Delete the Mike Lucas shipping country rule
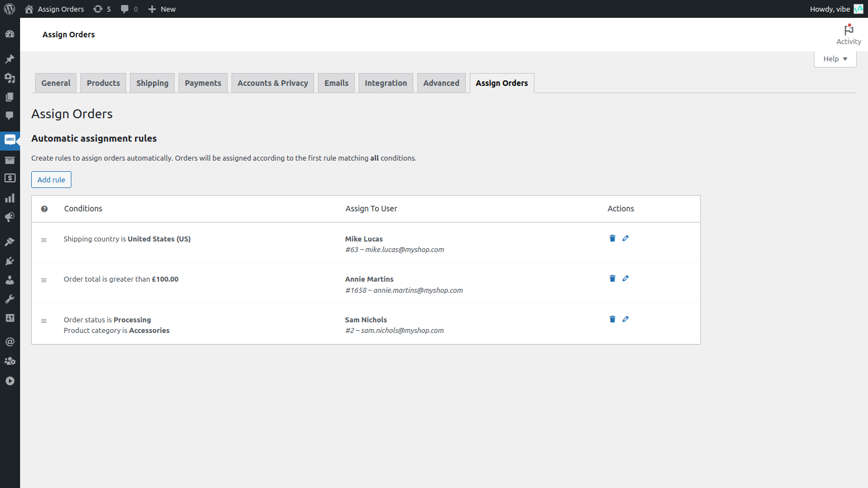 [x=612, y=238]
